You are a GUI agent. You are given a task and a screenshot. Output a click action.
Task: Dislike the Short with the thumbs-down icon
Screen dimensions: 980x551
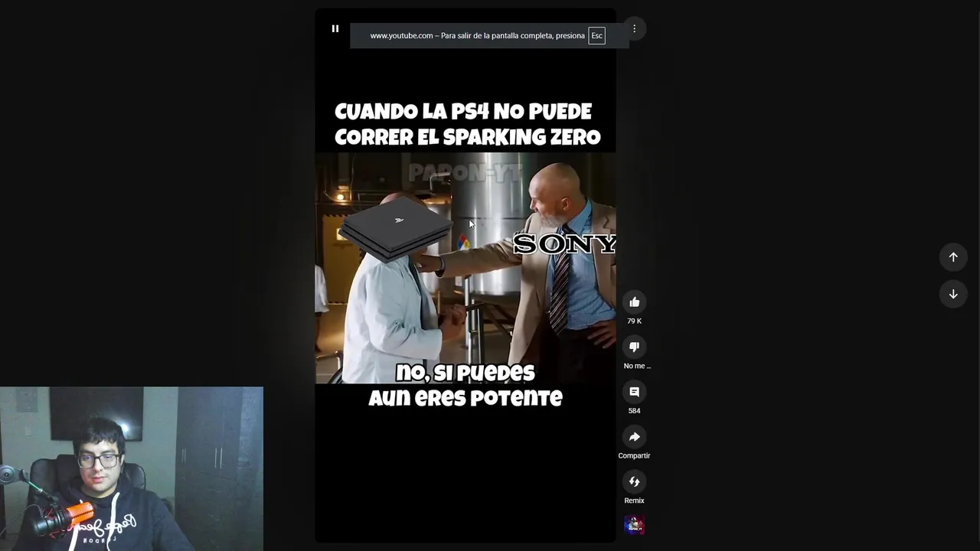(x=634, y=347)
